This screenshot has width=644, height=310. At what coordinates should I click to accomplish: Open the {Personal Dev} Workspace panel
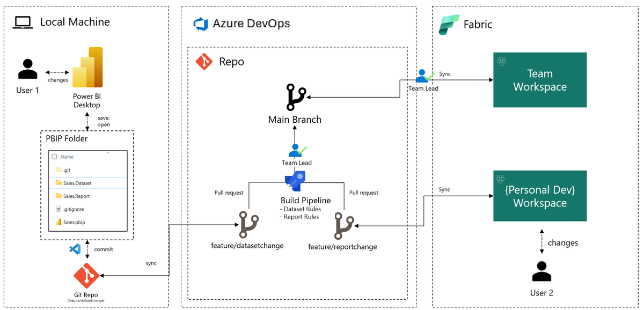(x=540, y=196)
